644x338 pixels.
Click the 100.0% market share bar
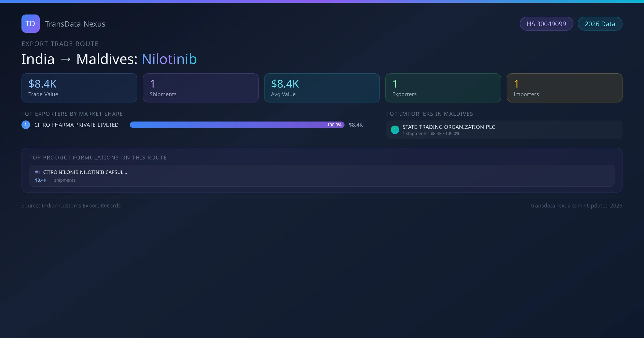(237, 125)
